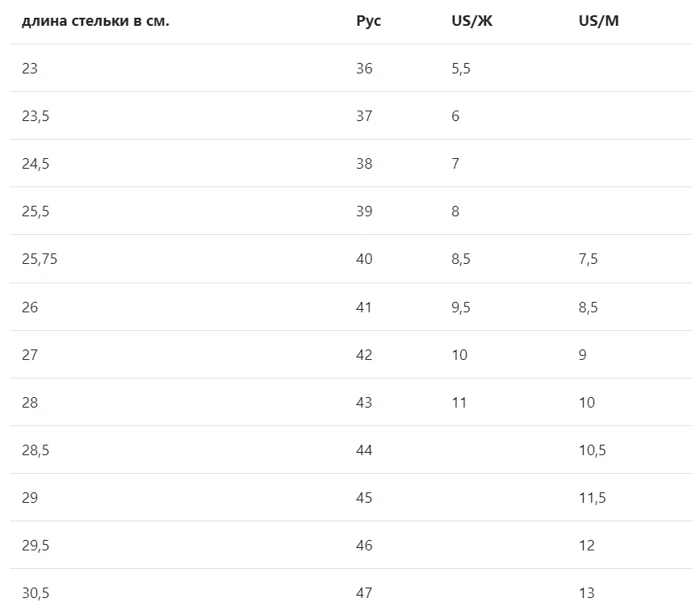Click US men's size 11,5 cell
700x615 pixels.
tap(592, 498)
